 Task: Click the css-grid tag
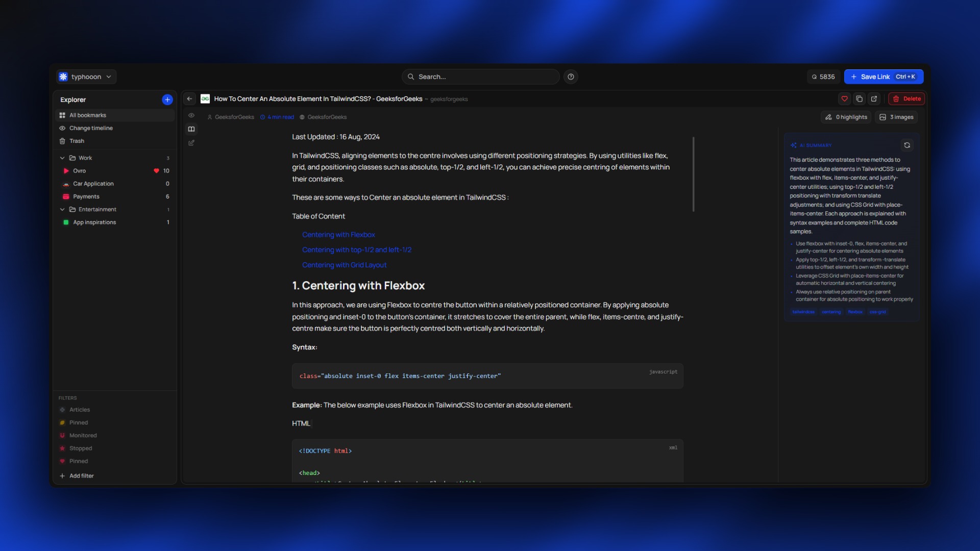(x=877, y=312)
